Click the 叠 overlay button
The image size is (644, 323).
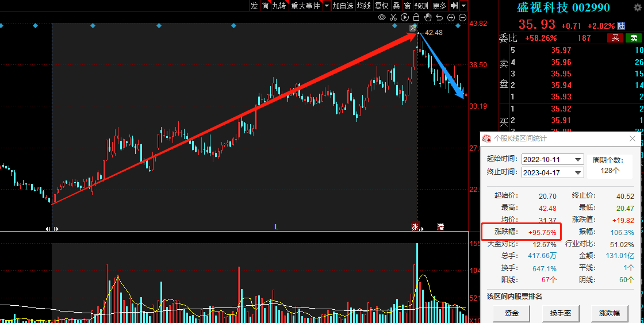(x=396, y=6)
